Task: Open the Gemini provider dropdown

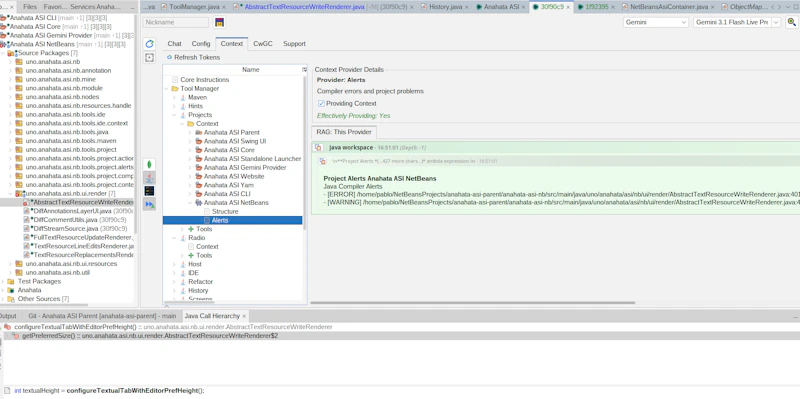Action: 656,22
